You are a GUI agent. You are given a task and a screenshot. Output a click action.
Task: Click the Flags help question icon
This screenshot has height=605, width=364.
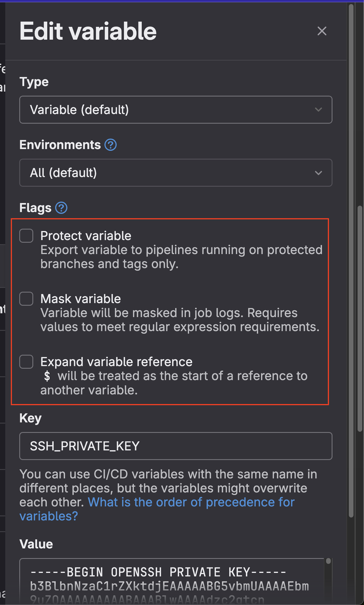(61, 208)
